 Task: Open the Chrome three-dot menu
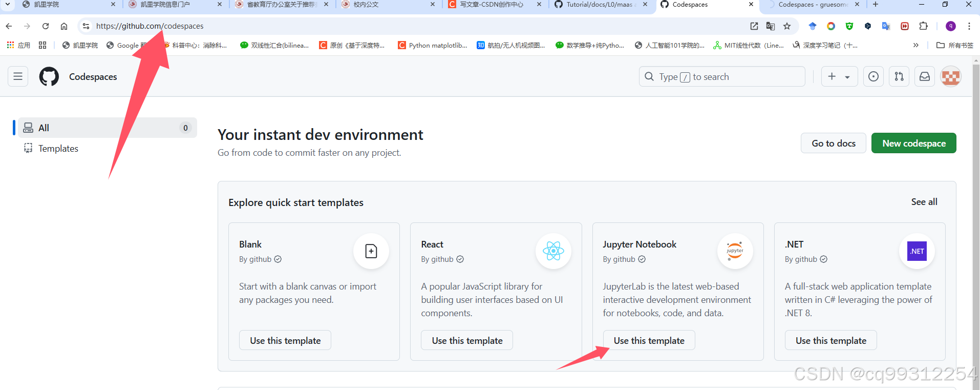(969, 26)
